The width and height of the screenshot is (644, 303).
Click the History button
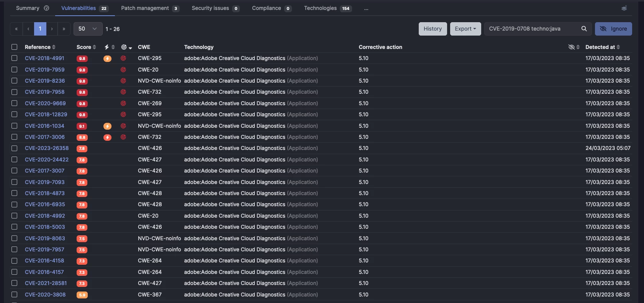(433, 29)
